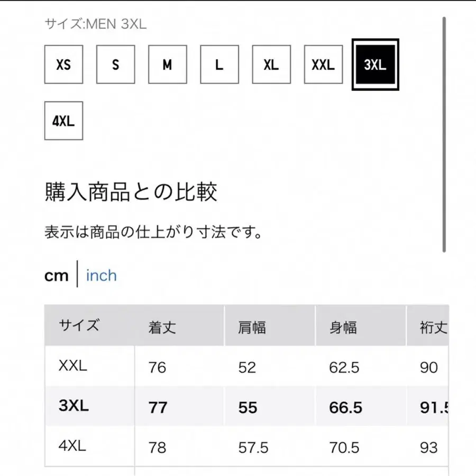The height and width of the screenshot is (476, 476).
Task: Switch measurement units to cm
Action: (x=57, y=274)
